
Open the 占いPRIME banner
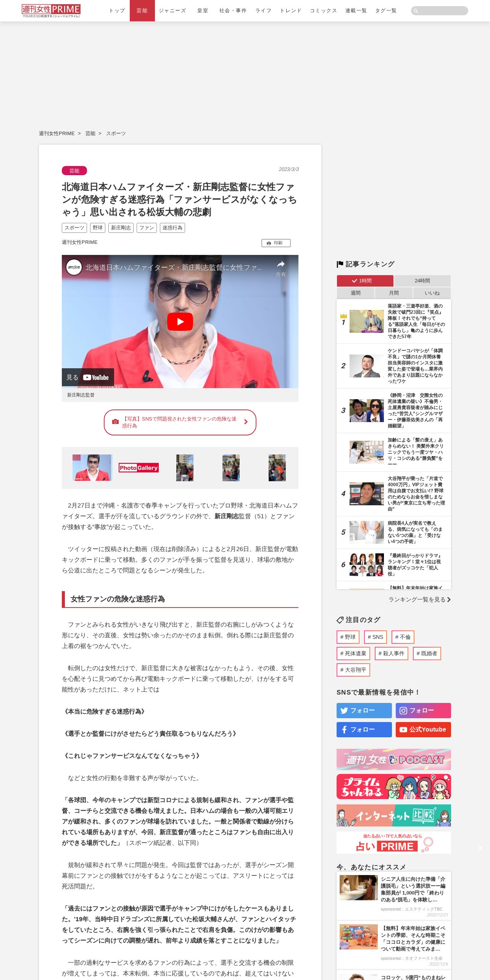394,842
